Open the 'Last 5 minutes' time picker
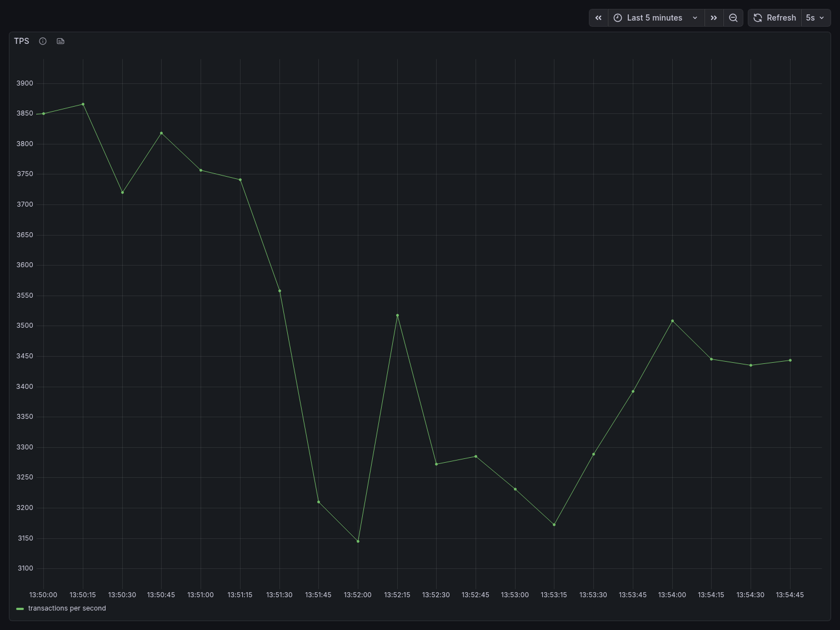Screen dimensions: 840x630 click(x=656, y=18)
